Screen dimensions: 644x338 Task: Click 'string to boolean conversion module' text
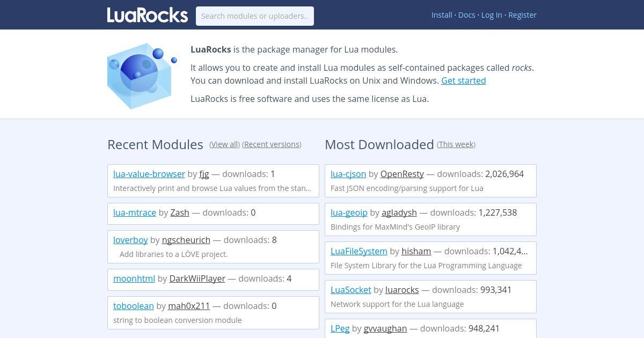(178, 320)
